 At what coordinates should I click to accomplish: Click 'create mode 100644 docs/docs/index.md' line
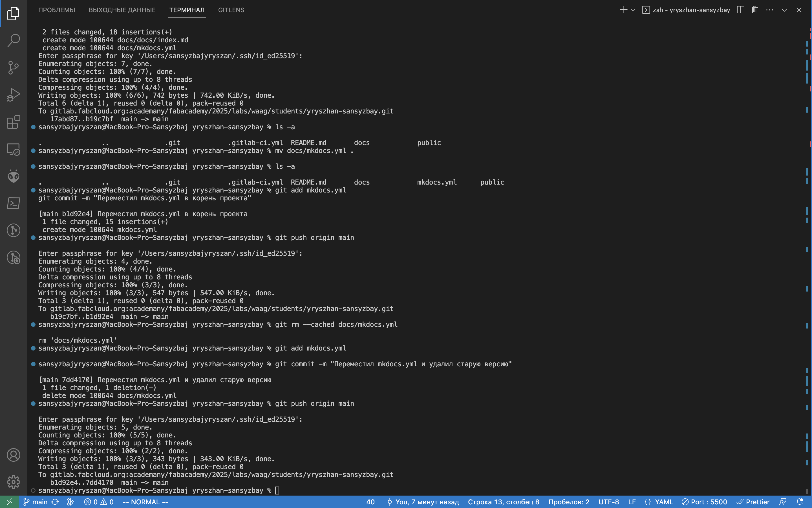(x=115, y=40)
